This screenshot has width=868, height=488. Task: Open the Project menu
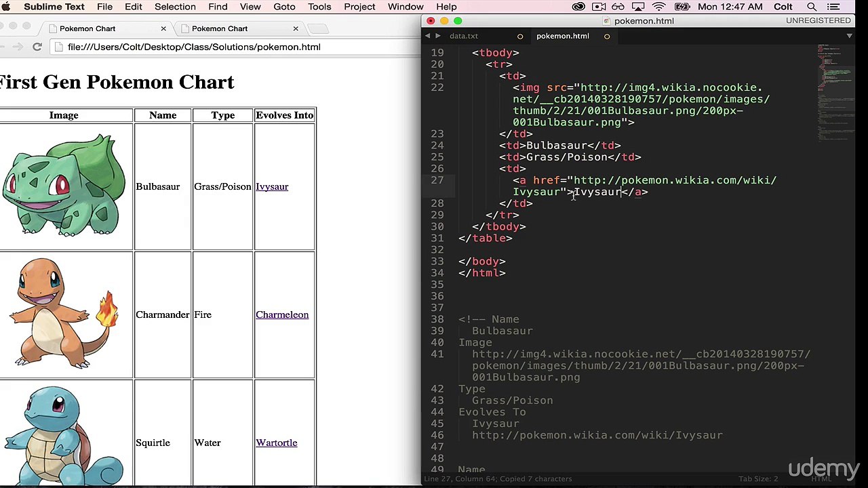[359, 7]
